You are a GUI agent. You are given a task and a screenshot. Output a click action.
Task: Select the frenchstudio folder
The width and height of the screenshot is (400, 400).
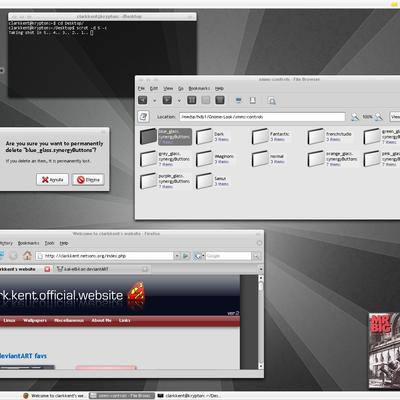(x=329, y=137)
